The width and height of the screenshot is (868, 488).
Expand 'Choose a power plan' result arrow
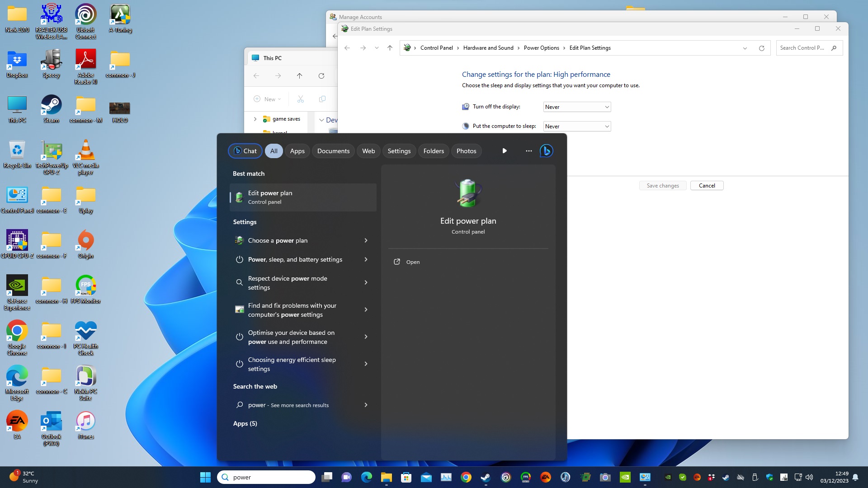click(x=366, y=240)
